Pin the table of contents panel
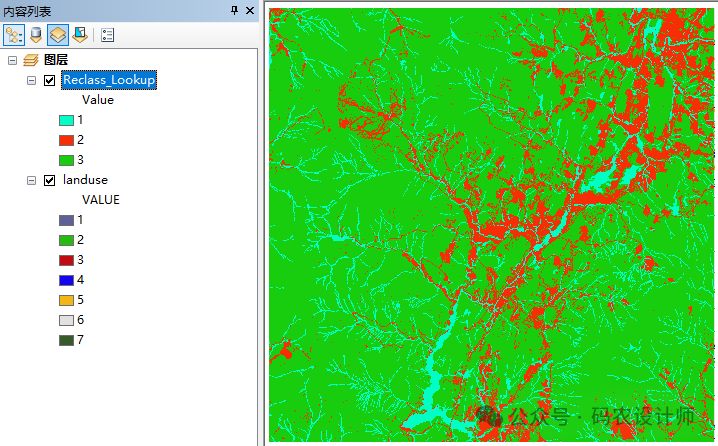Screen dimensions: 718x446 pyautogui.click(x=235, y=10)
